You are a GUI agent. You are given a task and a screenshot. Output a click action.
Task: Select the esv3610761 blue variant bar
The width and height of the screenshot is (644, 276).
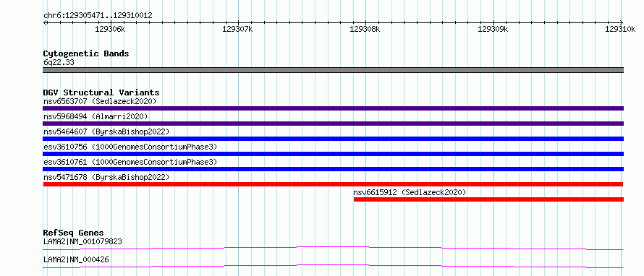(333, 169)
